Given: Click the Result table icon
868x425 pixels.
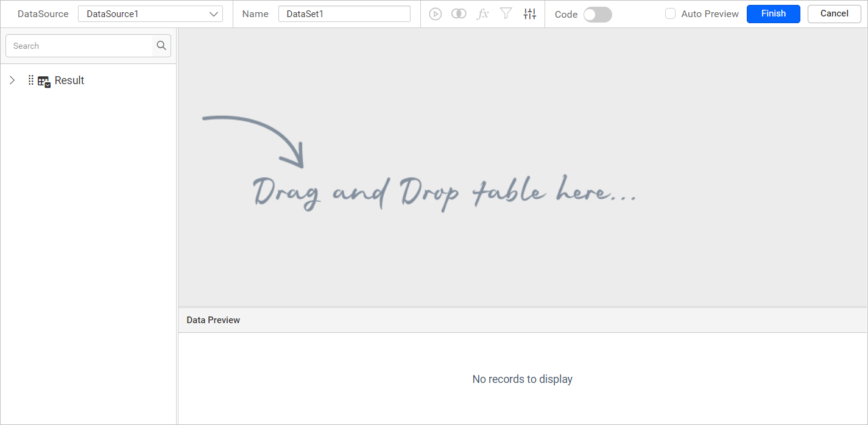Looking at the screenshot, I should [44, 81].
